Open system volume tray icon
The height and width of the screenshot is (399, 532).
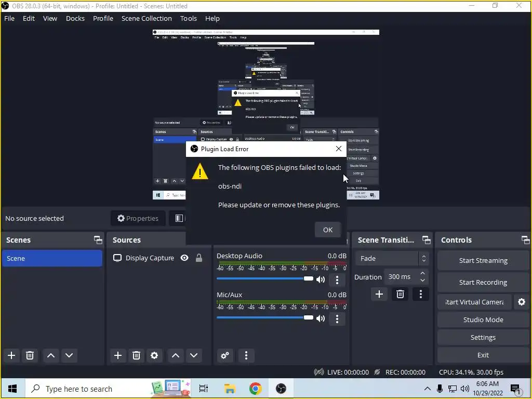465,389
